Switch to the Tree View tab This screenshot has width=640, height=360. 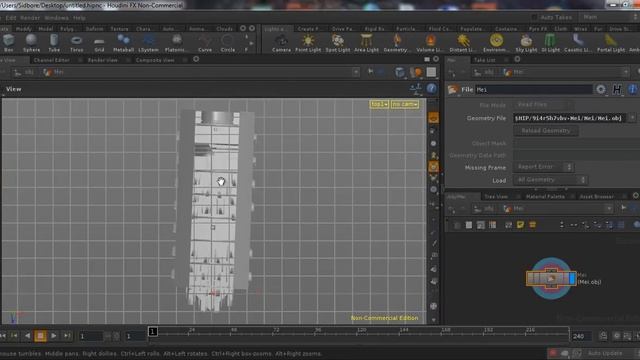496,196
